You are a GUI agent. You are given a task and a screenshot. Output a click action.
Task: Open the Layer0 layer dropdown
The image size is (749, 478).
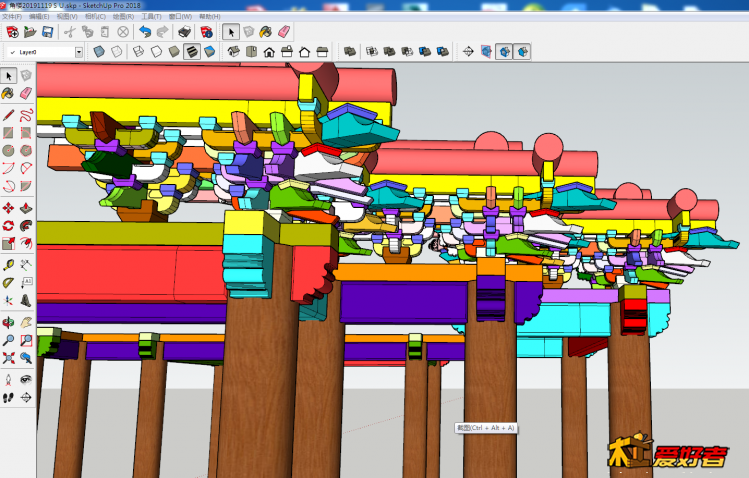click(78, 52)
